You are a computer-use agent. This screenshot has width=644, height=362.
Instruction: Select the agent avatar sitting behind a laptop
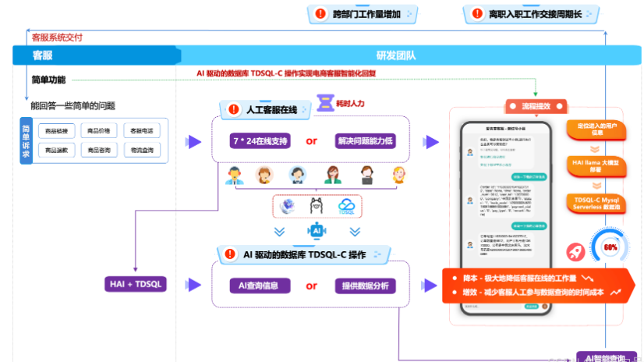[366, 176]
